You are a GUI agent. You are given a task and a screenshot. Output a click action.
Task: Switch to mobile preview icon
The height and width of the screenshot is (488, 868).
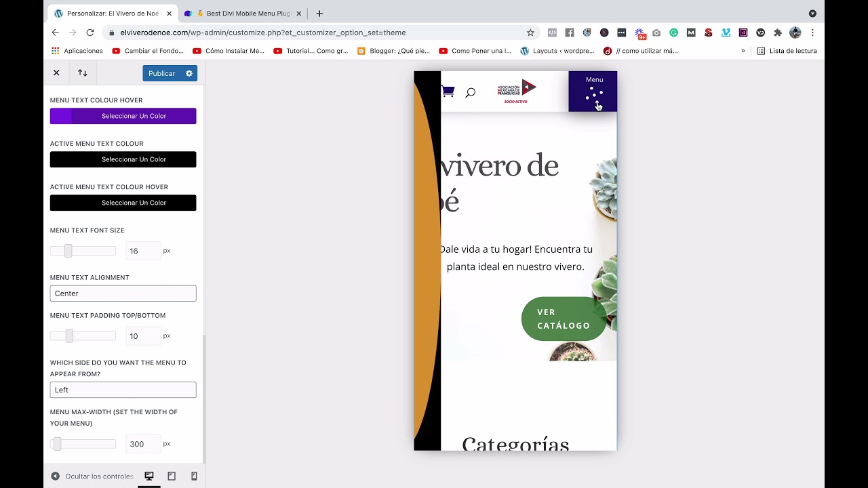coord(194,476)
